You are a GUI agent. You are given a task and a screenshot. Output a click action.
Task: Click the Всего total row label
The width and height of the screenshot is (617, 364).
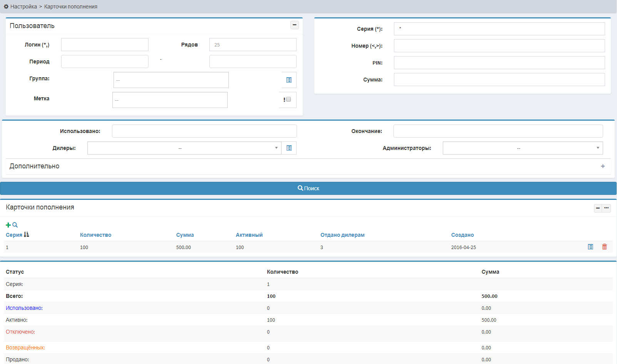pos(14,296)
